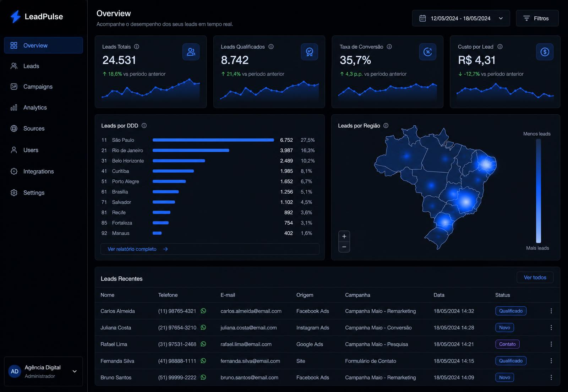
Task: Open WhatsApp for Rafael Lima's phone
Action: click(x=203, y=344)
